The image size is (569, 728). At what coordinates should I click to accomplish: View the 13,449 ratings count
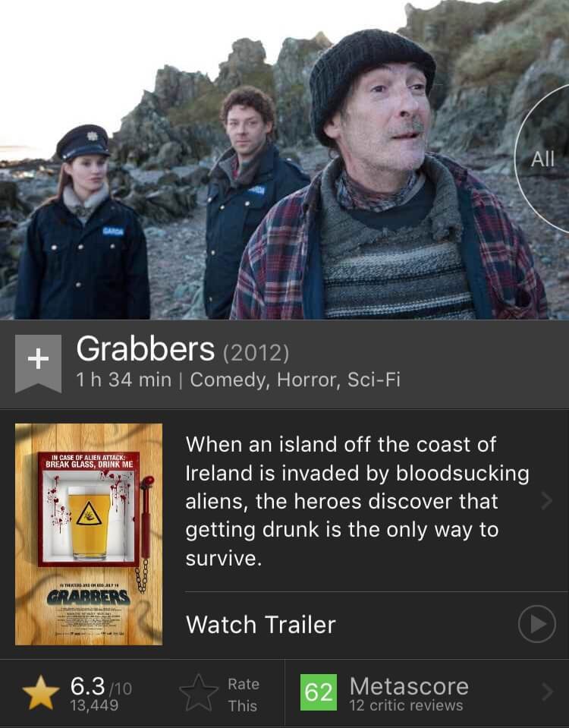(x=94, y=705)
